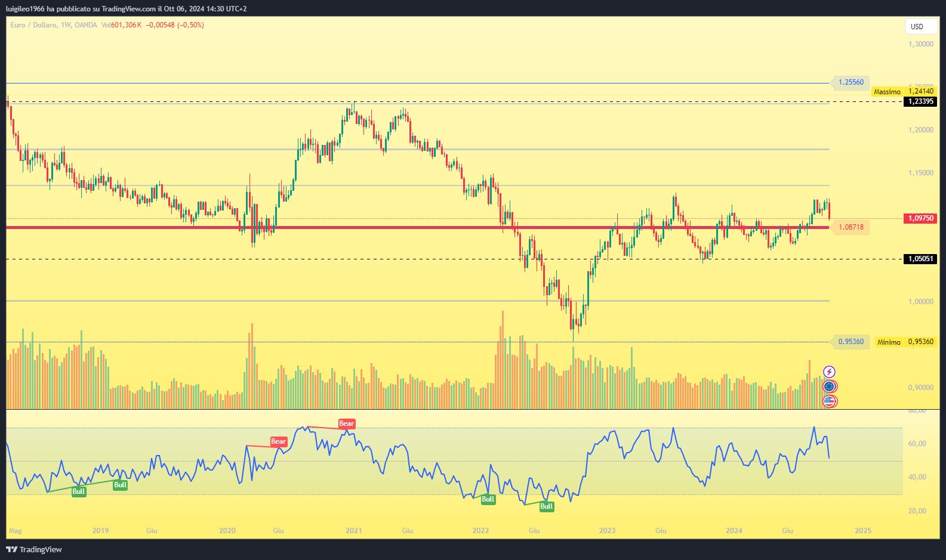Open the European Union flag economic event
The image size is (946, 560).
830,387
